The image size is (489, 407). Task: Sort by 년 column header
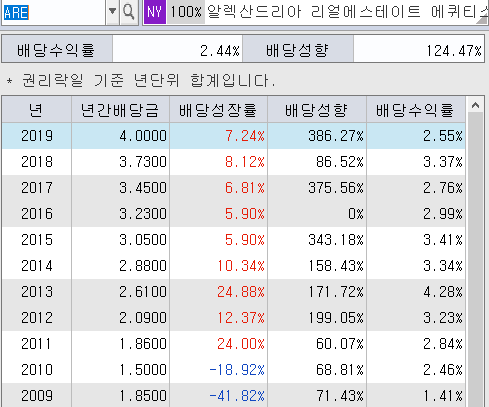pyautogui.click(x=37, y=110)
